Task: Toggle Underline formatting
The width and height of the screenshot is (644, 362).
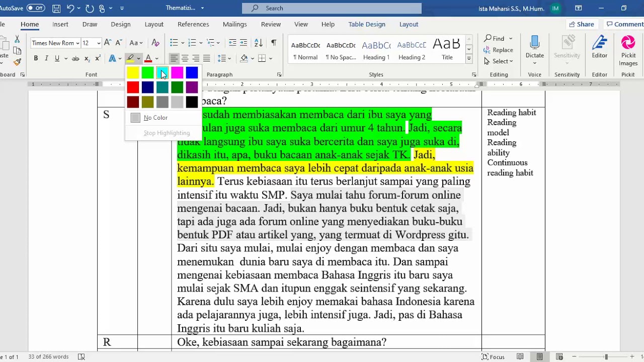Action: (57, 59)
